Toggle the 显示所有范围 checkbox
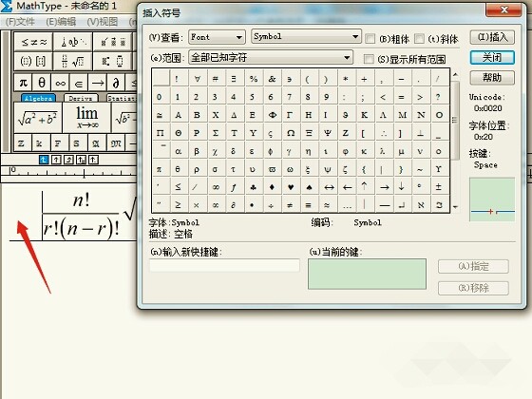 tap(369, 59)
